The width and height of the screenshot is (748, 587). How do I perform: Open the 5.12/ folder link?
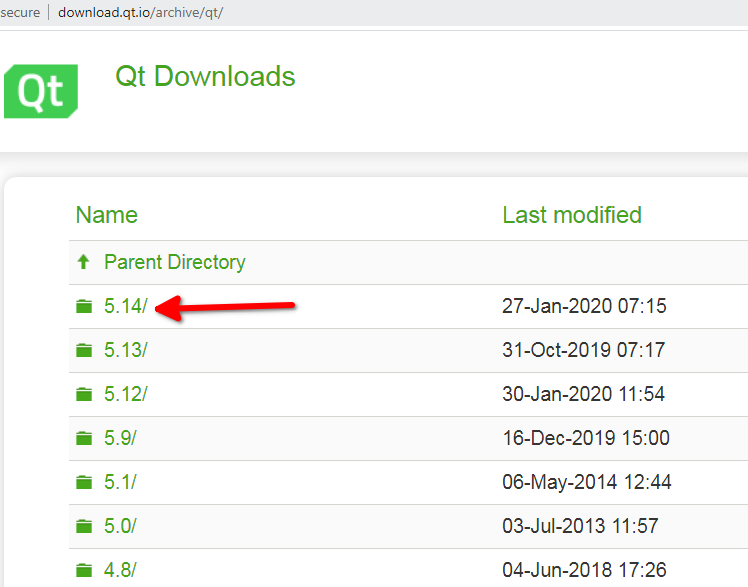(x=126, y=394)
